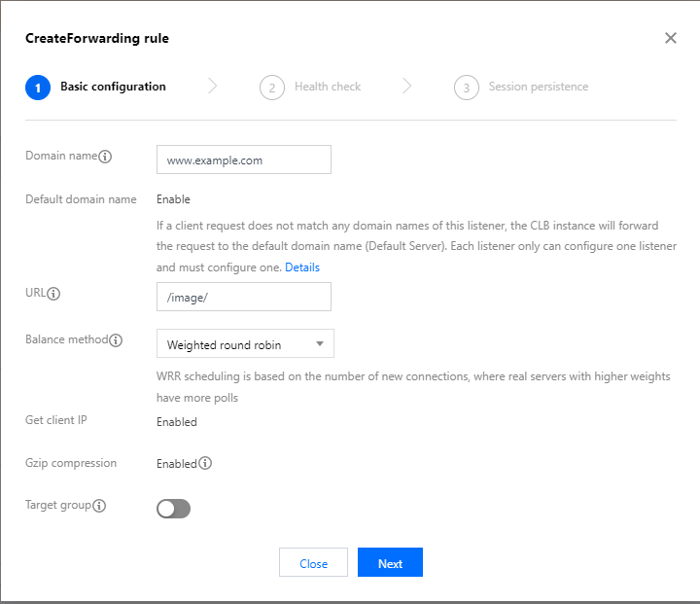Go to the Session persistence step

538,87
